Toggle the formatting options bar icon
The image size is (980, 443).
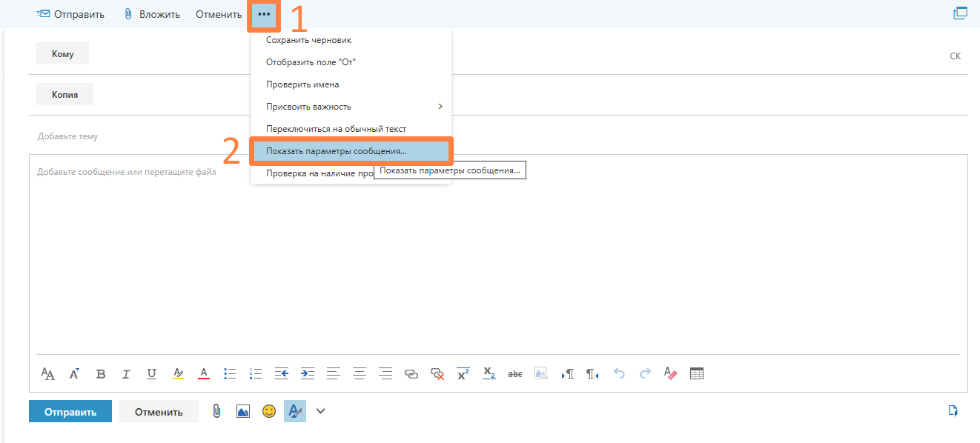click(295, 411)
